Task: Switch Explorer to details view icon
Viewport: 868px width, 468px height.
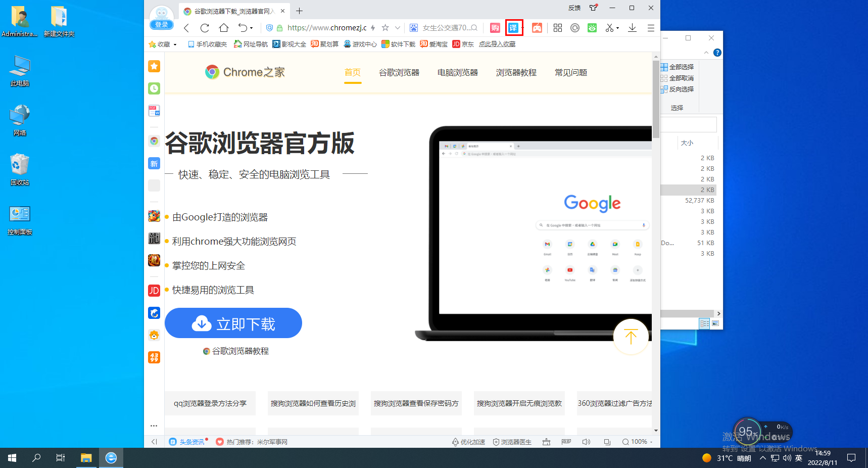Action: 704,323
